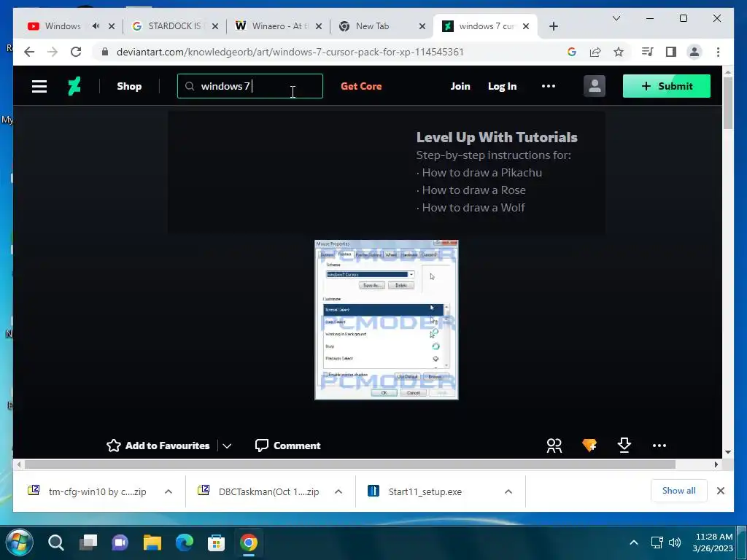This screenshot has height=560, width=747.
Task: Click the vertical page scrollbar thumb
Action: [728, 102]
